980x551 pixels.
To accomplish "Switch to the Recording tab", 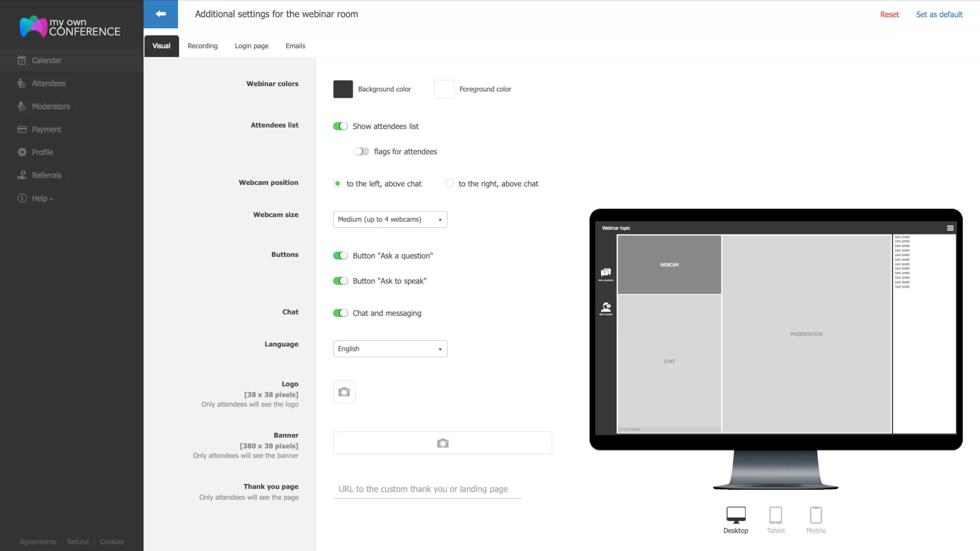I will pos(202,46).
